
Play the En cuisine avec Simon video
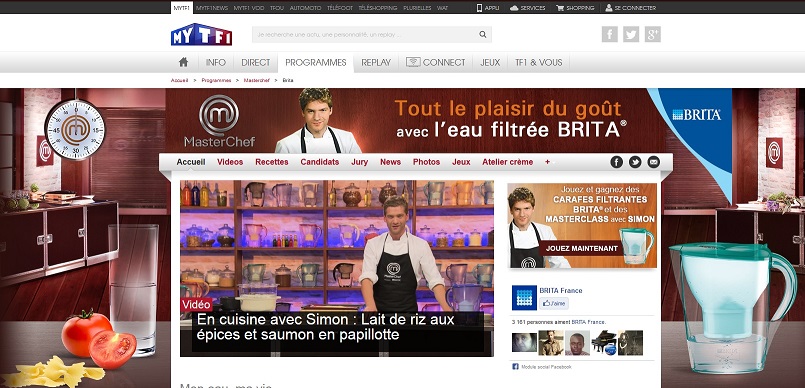click(x=337, y=268)
